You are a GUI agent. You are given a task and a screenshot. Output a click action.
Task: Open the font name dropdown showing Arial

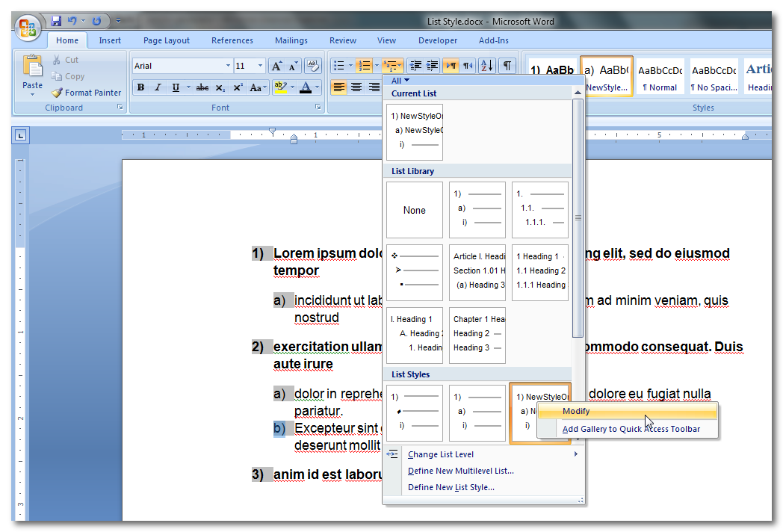228,66
